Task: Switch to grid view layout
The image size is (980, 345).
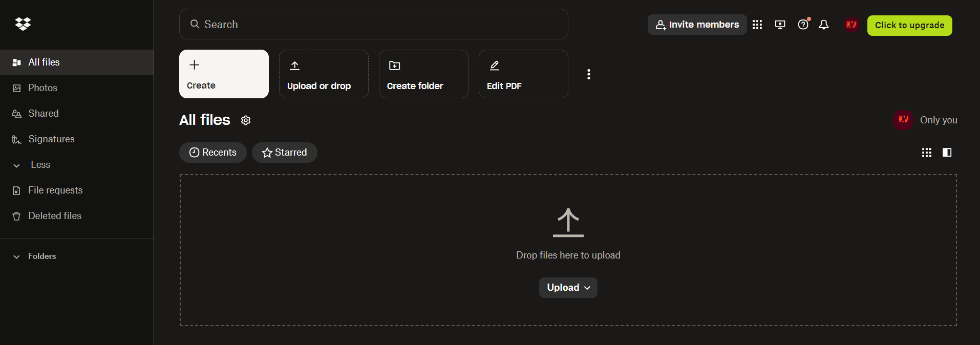Action: tap(926, 153)
